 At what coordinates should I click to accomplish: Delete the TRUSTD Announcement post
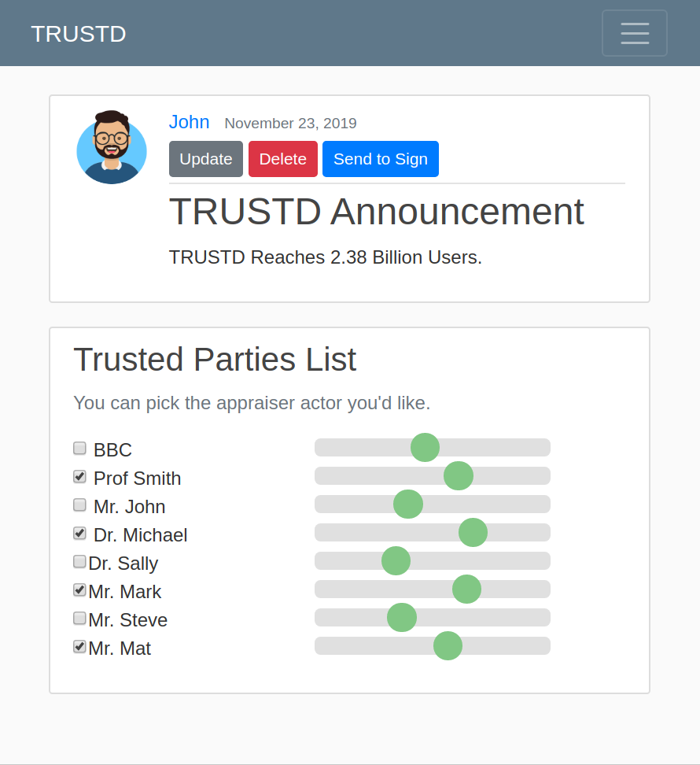[x=282, y=159]
